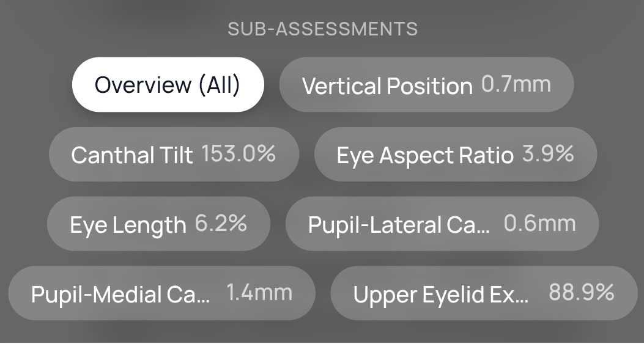This screenshot has width=644, height=344.
Task: Open the Pupil-Lateral Ca… sub-assessment chip
Action: 398,224
